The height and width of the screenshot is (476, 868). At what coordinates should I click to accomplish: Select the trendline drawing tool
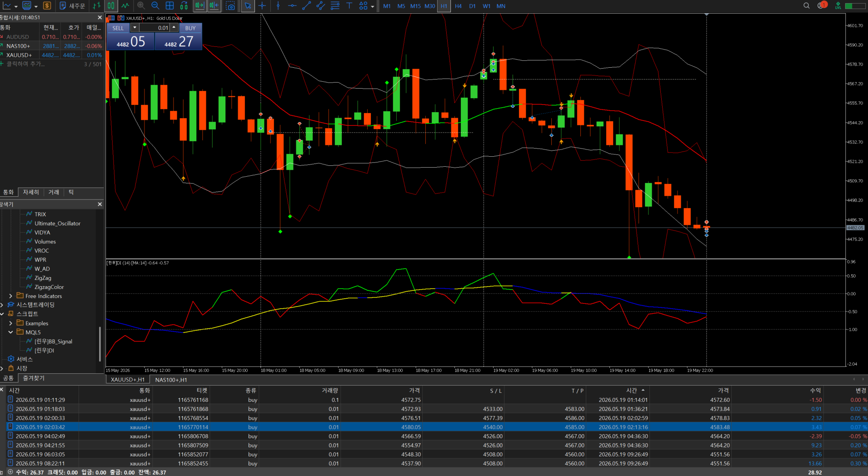point(307,6)
